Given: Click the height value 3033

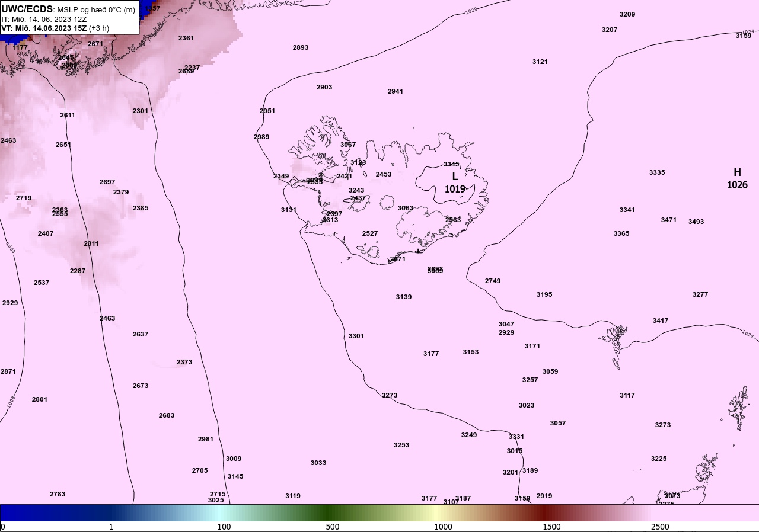Looking at the screenshot, I should coord(318,463).
